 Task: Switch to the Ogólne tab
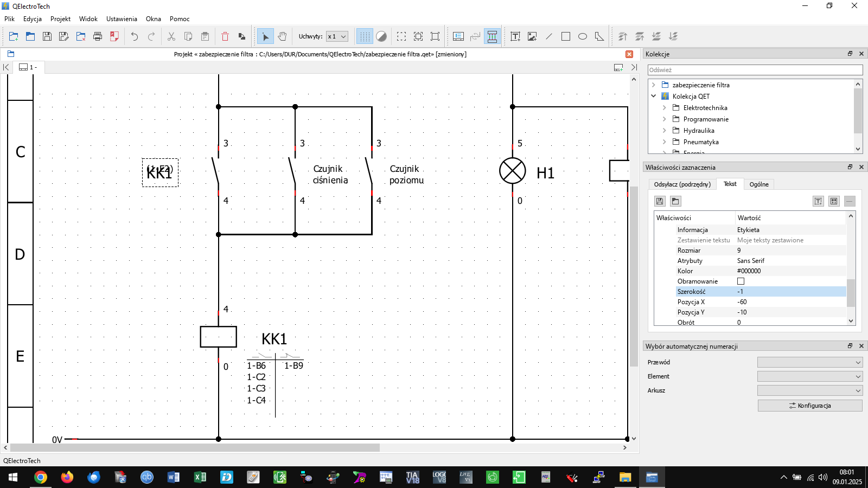(x=758, y=184)
